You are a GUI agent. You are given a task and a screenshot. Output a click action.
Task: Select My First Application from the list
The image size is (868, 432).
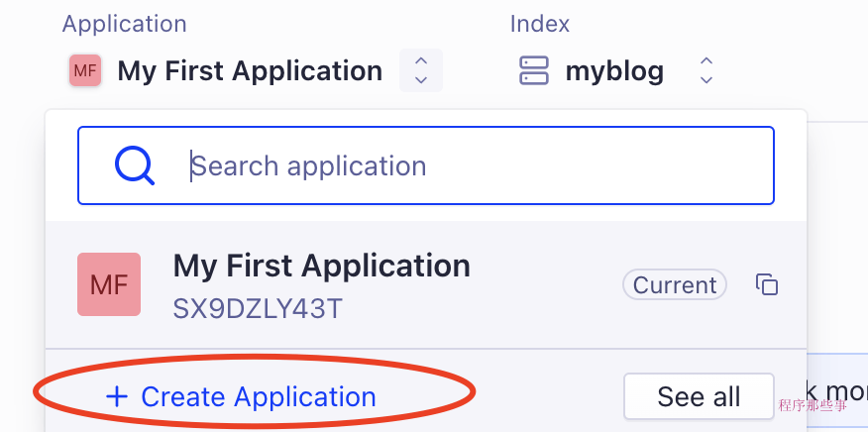pos(321,266)
